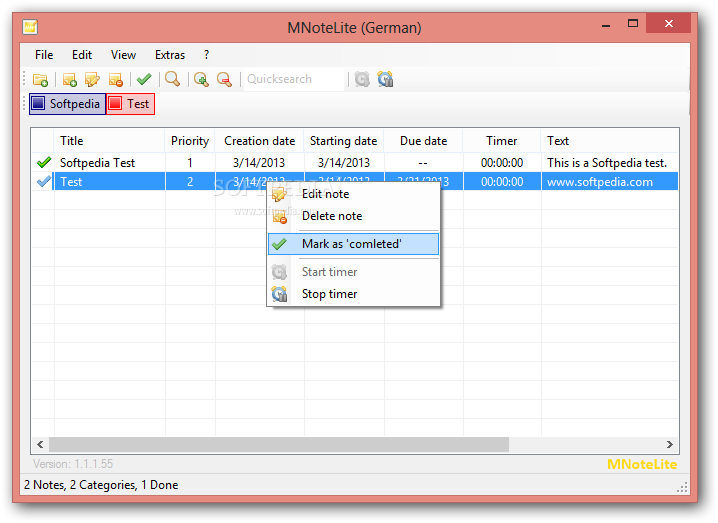
Task: Click priority 1 cell of Softpedia Test
Action: point(190,163)
